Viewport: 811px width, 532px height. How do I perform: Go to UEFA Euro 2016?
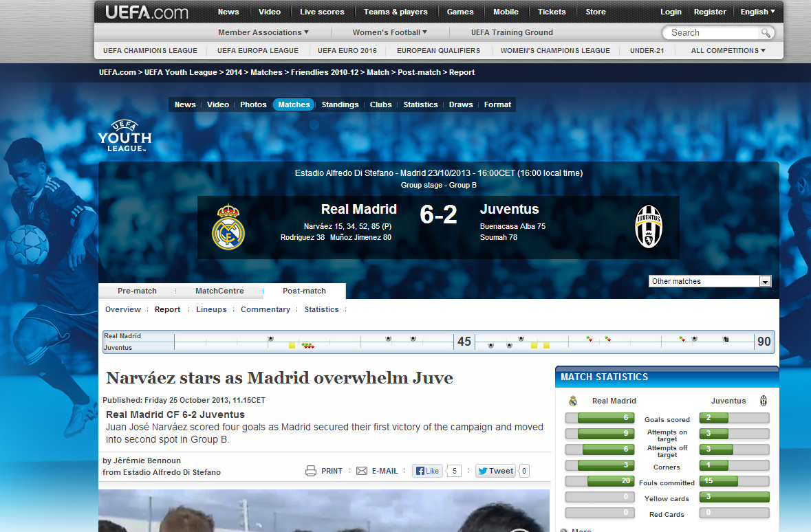[x=347, y=51]
